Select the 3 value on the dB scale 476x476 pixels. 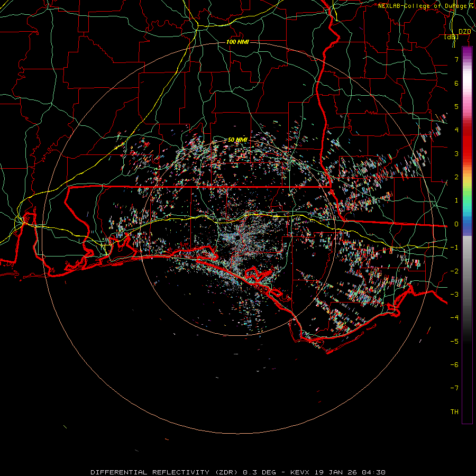(456, 153)
